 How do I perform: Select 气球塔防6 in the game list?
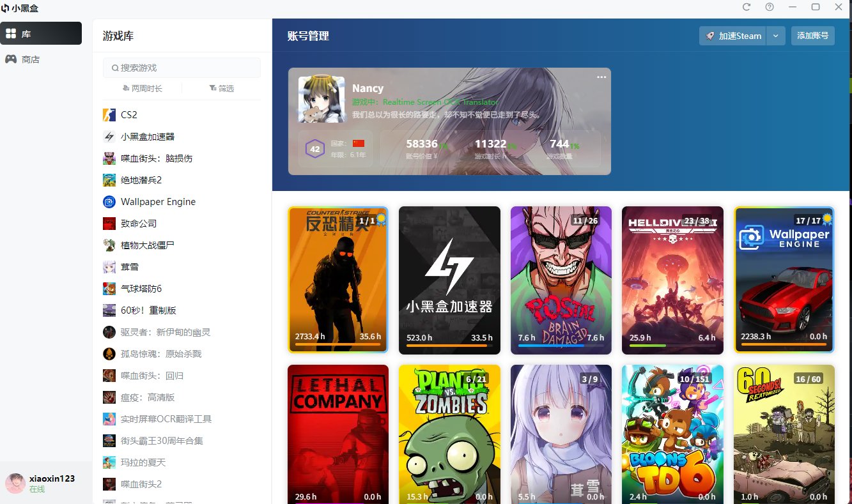(x=182, y=289)
